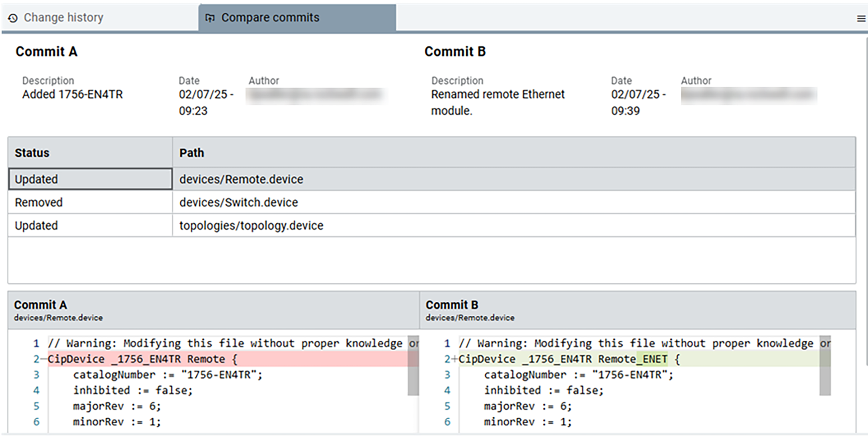
Task: Click the Path column header
Action: click(514, 153)
